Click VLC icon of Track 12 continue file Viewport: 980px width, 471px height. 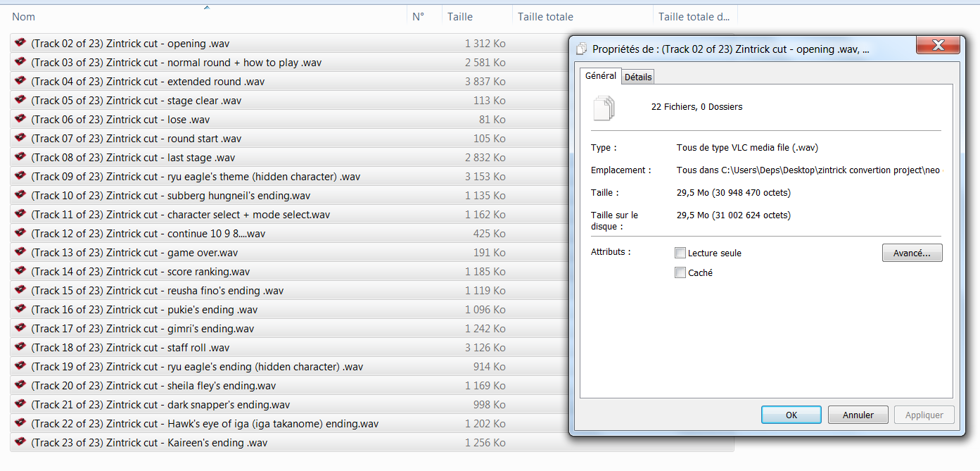20,233
